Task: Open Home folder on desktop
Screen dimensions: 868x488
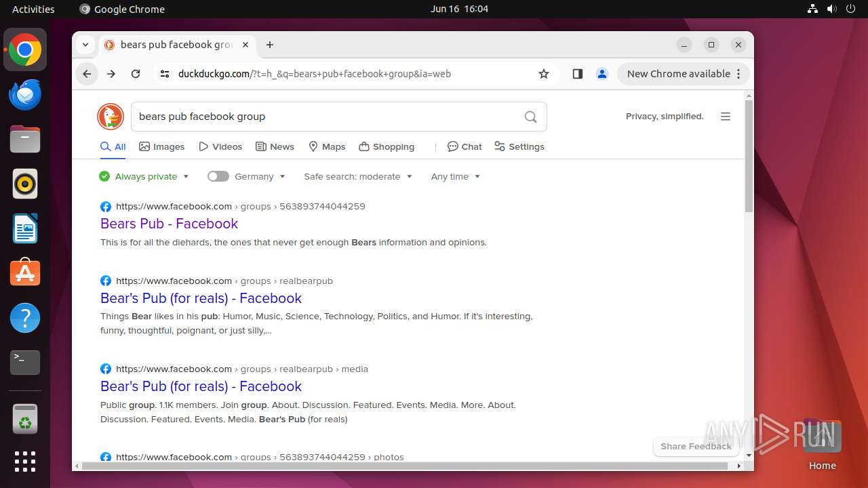Action: [822, 444]
